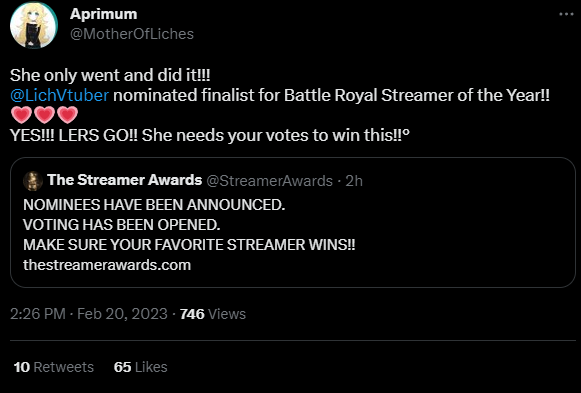Click the middle pink heart emoji
The height and width of the screenshot is (393, 581).
[x=44, y=115]
